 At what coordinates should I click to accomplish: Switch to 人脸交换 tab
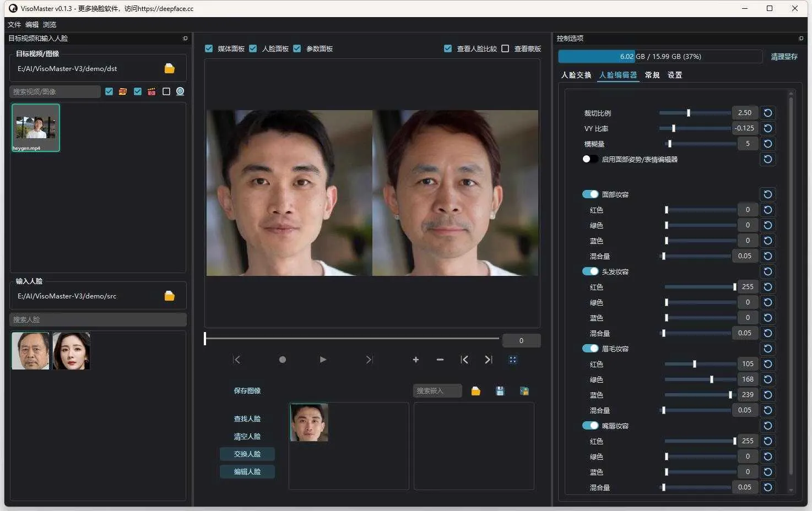[x=576, y=75]
